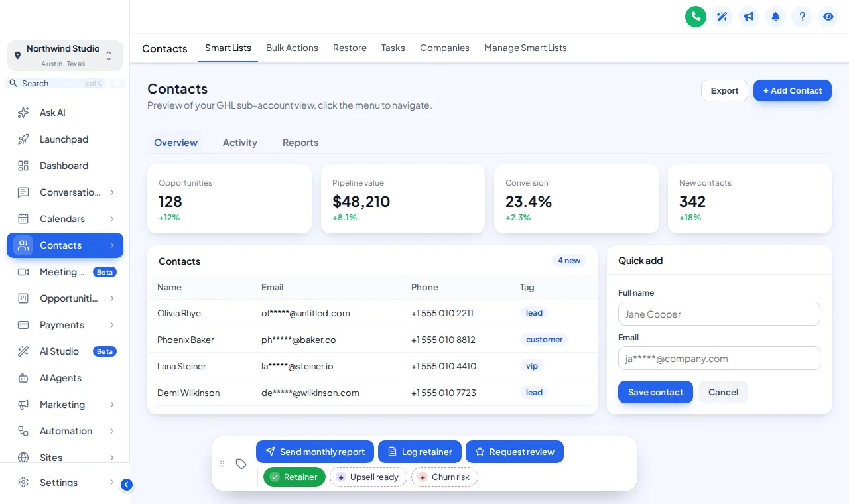
Task: Click the Log retainer button
Action: [x=420, y=452]
